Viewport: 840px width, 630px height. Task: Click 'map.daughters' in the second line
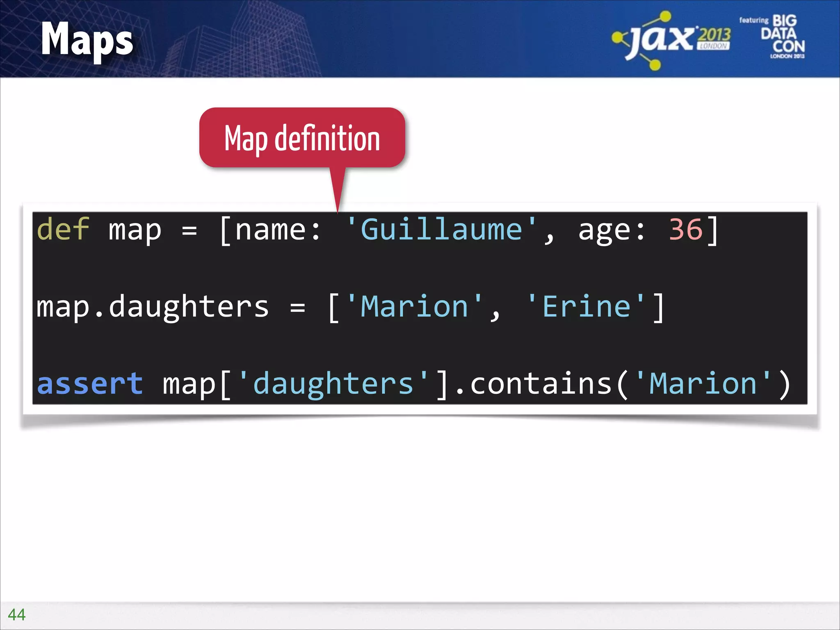(153, 307)
